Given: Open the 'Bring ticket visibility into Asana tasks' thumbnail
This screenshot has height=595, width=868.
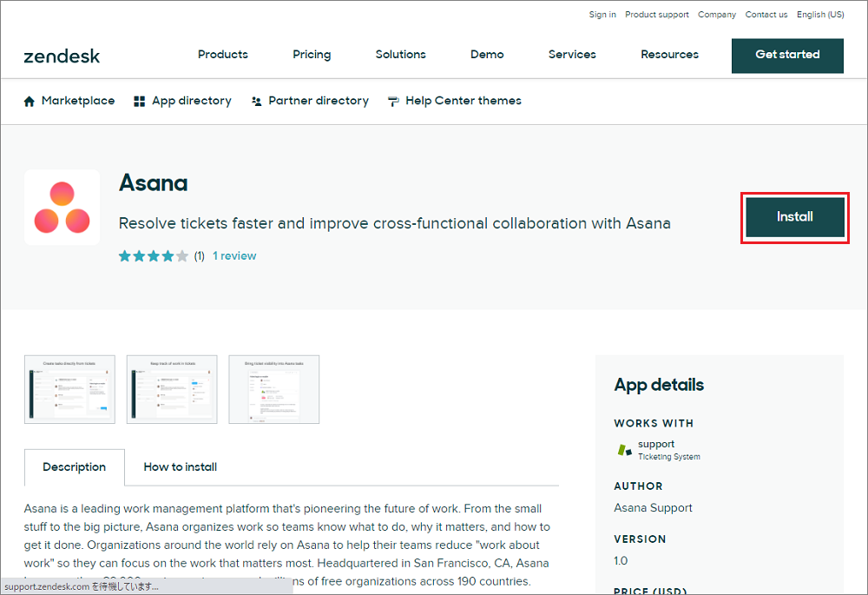Looking at the screenshot, I should [274, 389].
